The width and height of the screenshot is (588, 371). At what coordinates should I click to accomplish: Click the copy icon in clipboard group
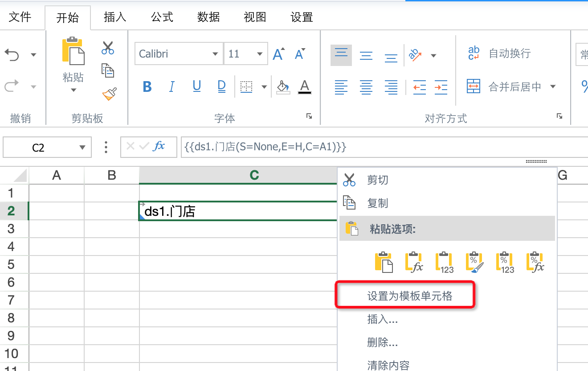[108, 70]
